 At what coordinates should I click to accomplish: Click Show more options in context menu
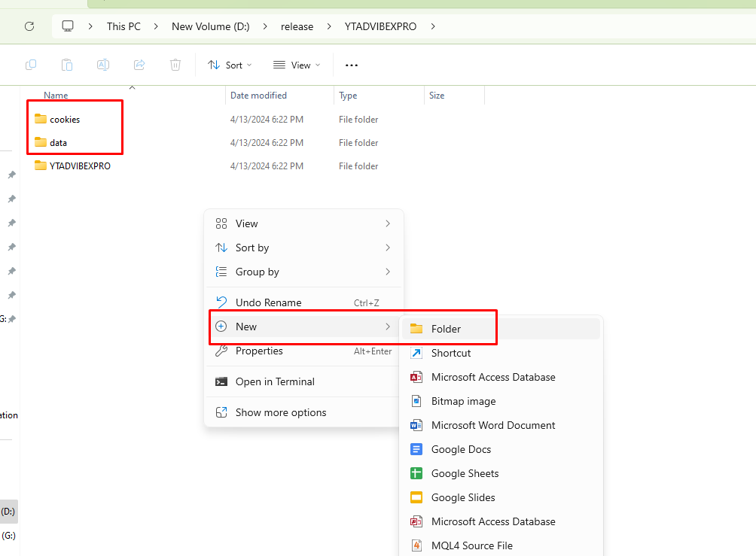point(281,412)
